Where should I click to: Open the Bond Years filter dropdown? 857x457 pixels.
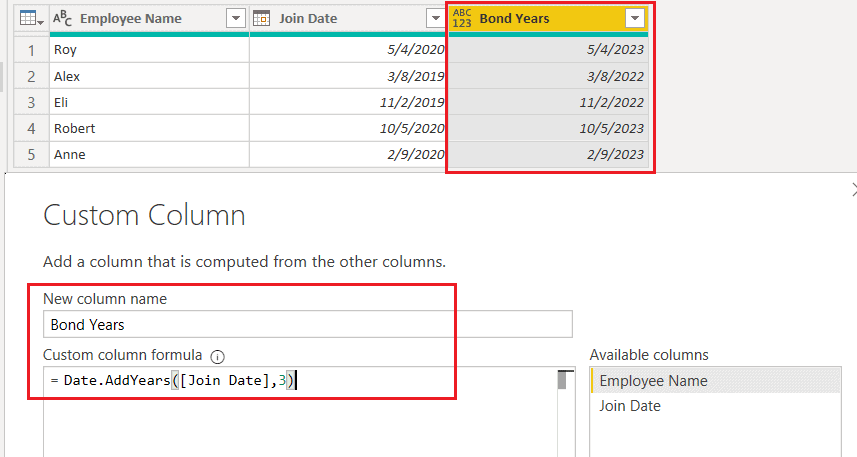coord(635,19)
